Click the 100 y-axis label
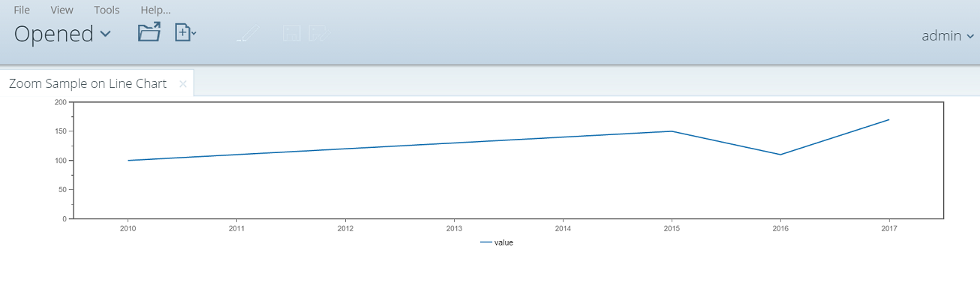Image resolution: width=980 pixels, height=292 pixels. click(61, 161)
